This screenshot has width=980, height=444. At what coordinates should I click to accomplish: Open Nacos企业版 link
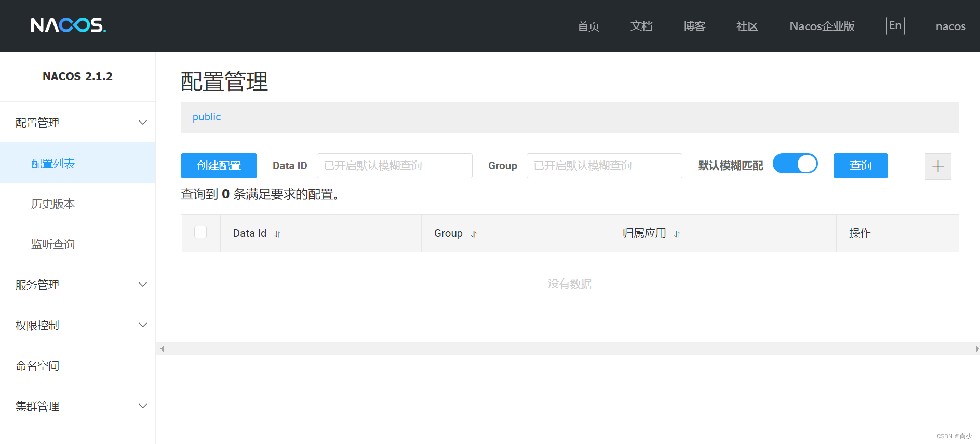822,26
